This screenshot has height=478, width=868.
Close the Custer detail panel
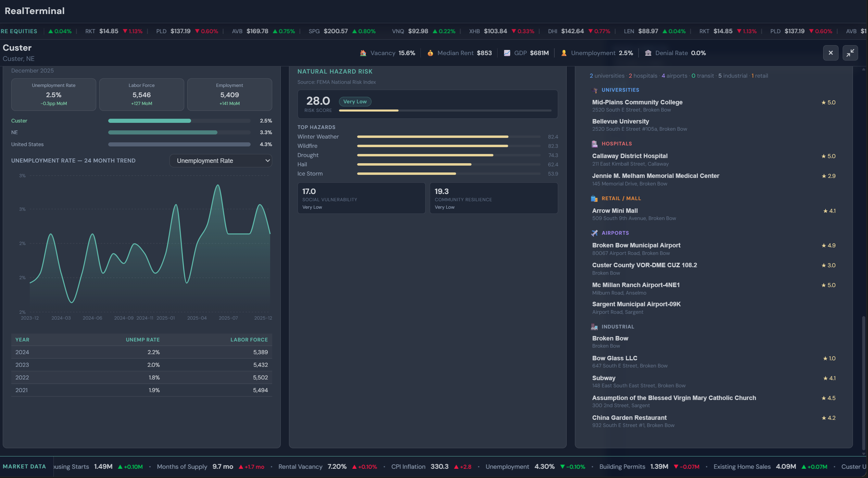[x=831, y=53]
